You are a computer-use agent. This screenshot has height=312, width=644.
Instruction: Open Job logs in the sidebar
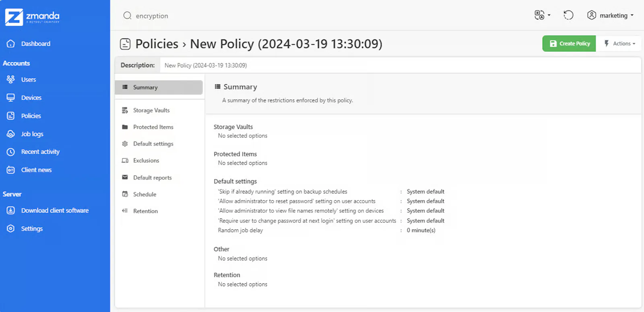tap(32, 134)
